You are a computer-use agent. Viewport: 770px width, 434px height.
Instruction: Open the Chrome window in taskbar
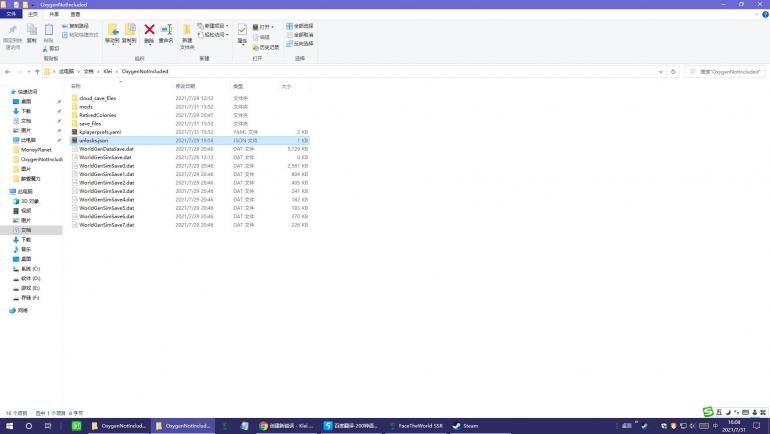coord(286,426)
